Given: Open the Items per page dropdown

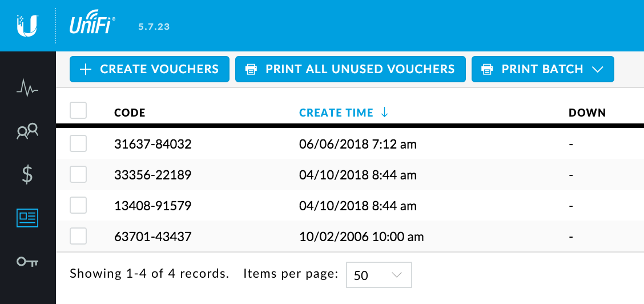Looking at the screenshot, I should click(379, 275).
